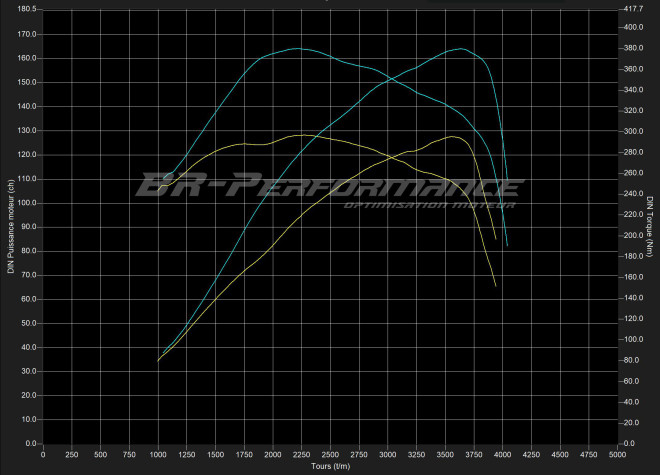
Task: Click the BR-Performance watermark logo
Action: click(x=317, y=186)
